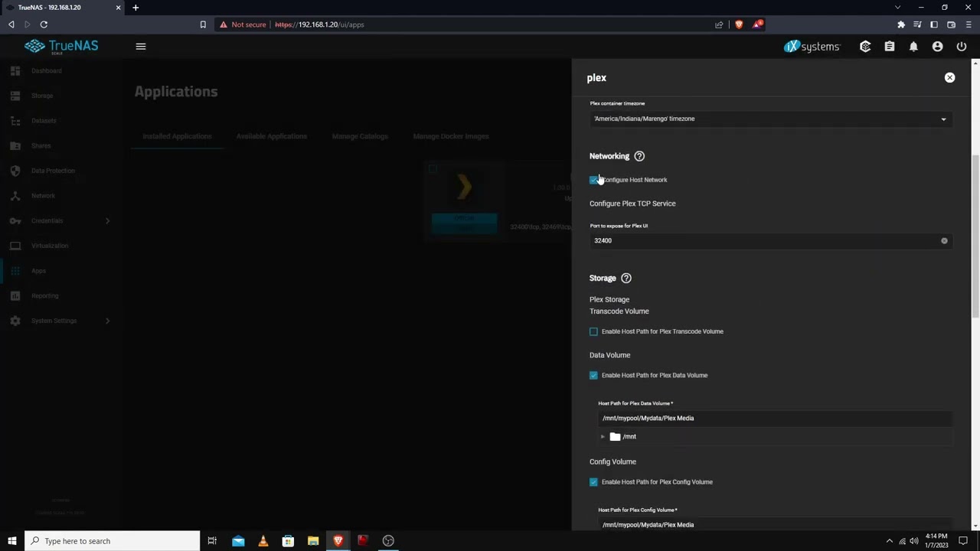Click the iXsystems logo

[x=812, y=46]
